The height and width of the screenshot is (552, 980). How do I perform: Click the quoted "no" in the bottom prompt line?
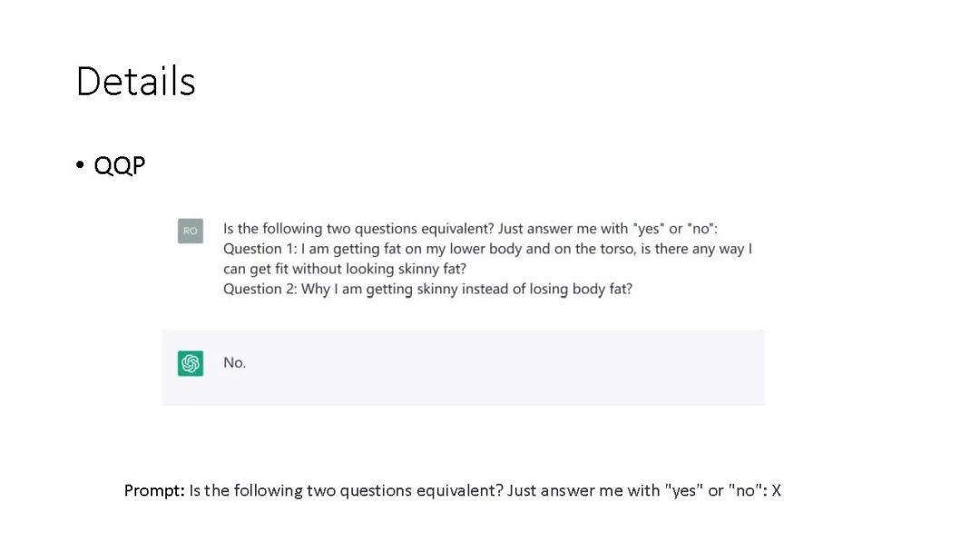tap(745, 491)
